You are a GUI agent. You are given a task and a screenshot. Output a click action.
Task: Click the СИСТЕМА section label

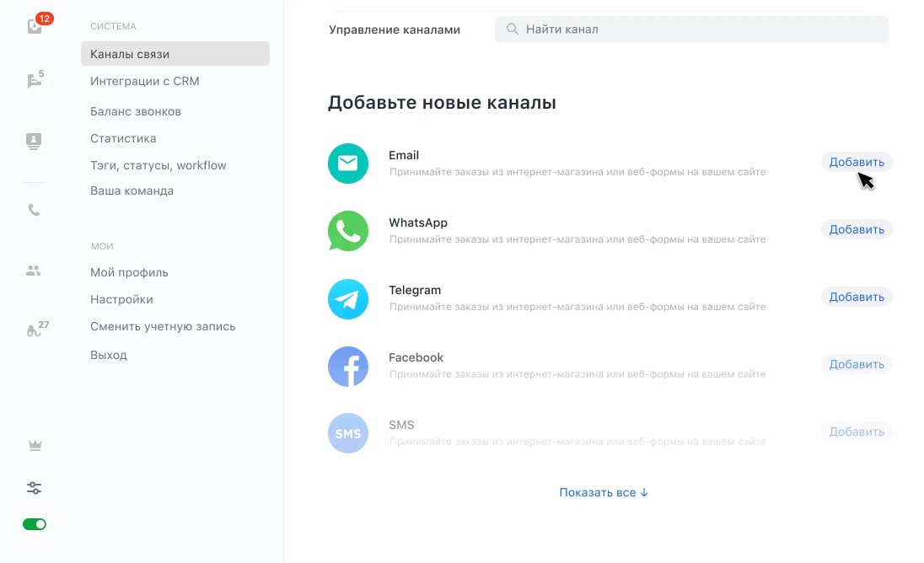pos(113,26)
